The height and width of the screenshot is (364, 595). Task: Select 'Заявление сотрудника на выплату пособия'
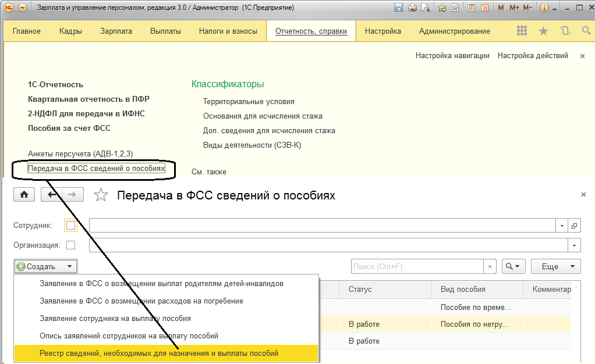(x=115, y=319)
